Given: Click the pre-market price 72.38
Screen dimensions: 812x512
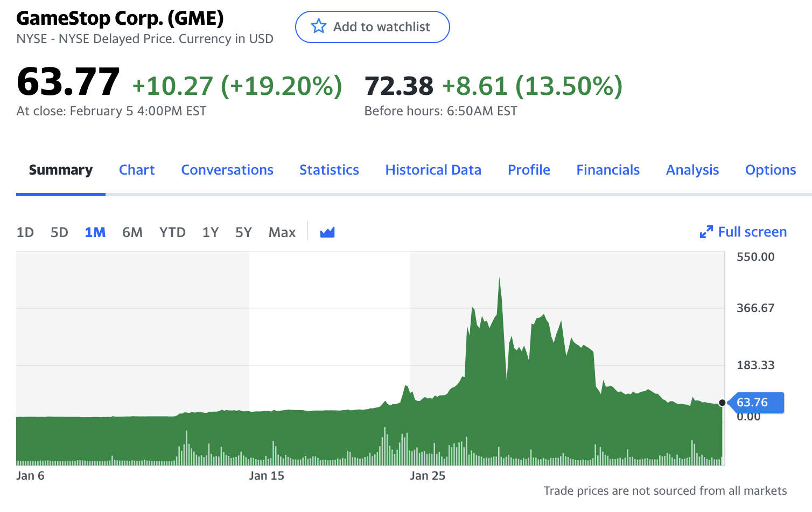Looking at the screenshot, I should coord(399,86).
